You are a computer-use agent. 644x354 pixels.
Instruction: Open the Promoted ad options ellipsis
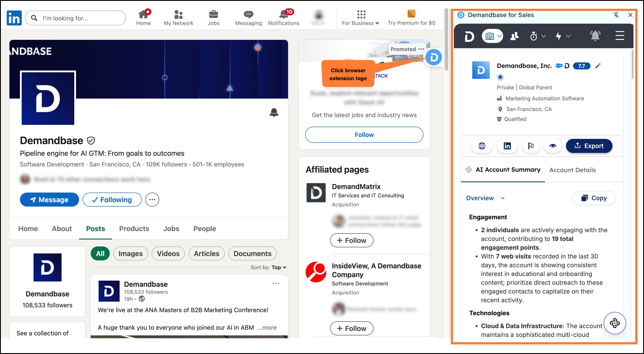click(x=421, y=49)
